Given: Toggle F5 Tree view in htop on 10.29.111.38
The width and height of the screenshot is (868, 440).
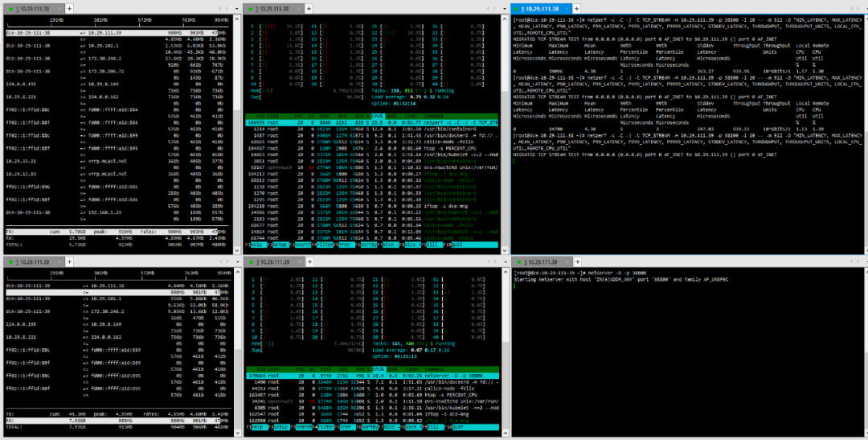Looking at the screenshot, I should pos(344,245).
